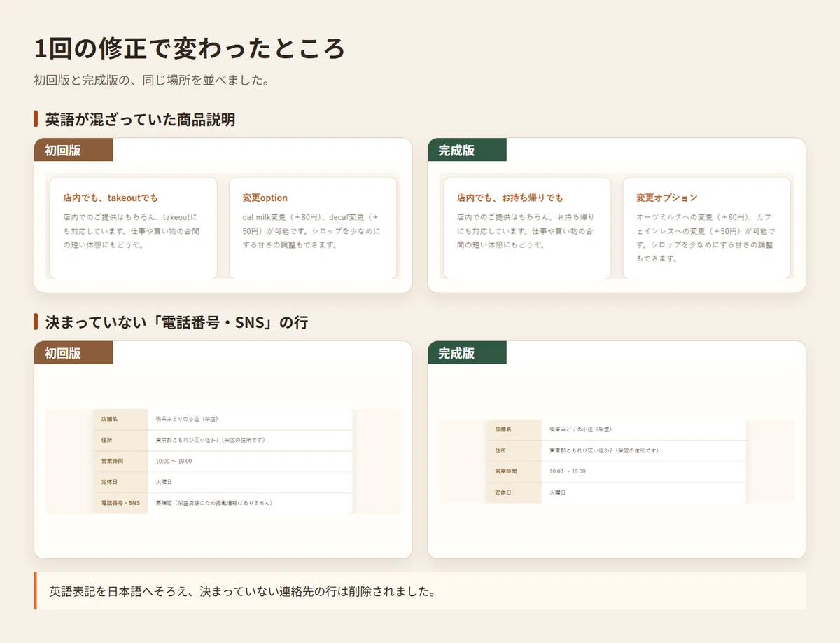Select the 完成版 label above the shop table
Viewport: 840px width, 643px height.
(x=467, y=353)
